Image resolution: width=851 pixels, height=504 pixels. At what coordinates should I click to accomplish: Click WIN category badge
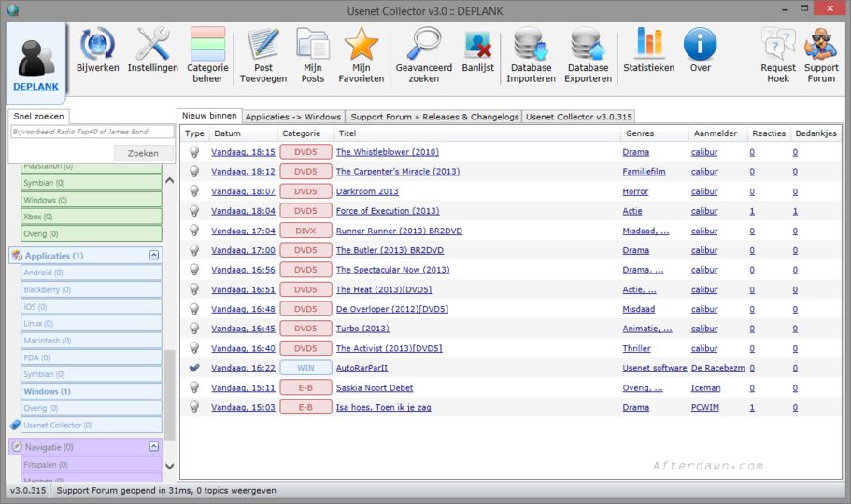(x=305, y=368)
